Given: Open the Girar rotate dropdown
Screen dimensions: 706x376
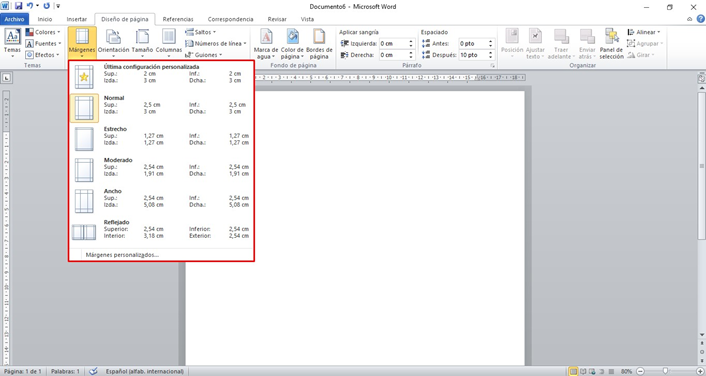Looking at the screenshot, I should (x=641, y=55).
